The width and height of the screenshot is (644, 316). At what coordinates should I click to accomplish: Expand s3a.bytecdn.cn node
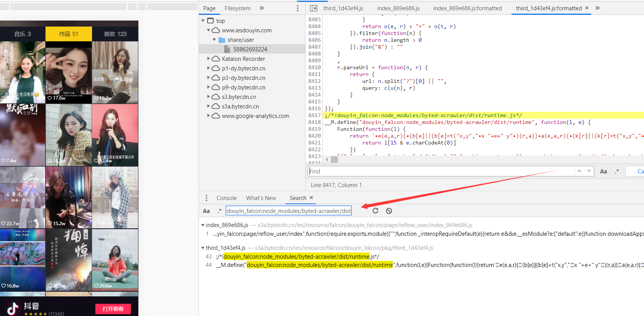coord(208,106)
